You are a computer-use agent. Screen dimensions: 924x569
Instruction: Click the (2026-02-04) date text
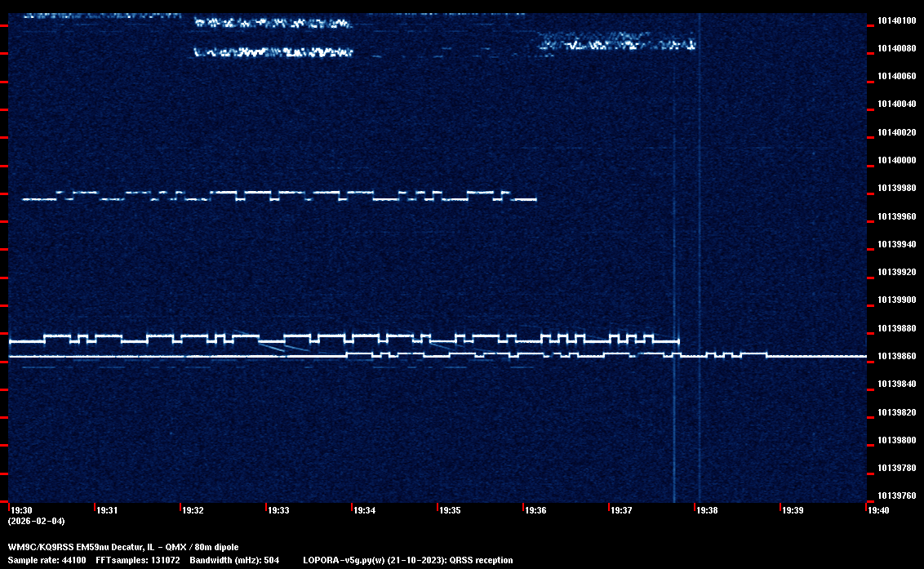(36, 521)
